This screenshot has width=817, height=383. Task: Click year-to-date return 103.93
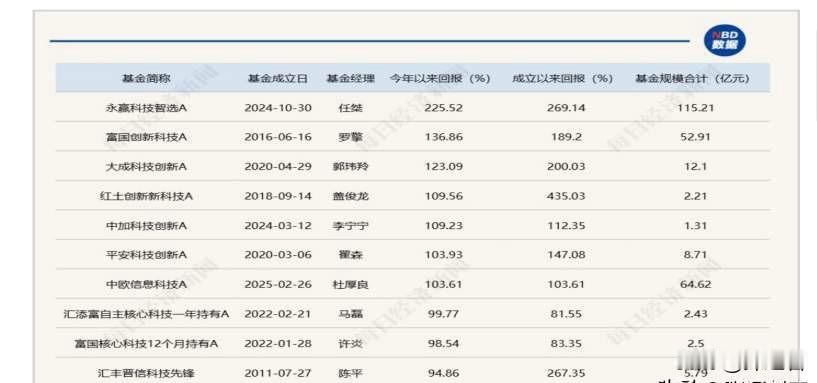click(444, 255)
